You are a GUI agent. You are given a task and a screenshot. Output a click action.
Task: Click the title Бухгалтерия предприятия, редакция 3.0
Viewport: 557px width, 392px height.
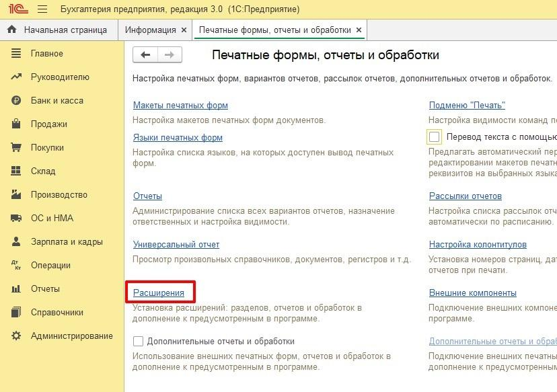(x=141, y=9)
